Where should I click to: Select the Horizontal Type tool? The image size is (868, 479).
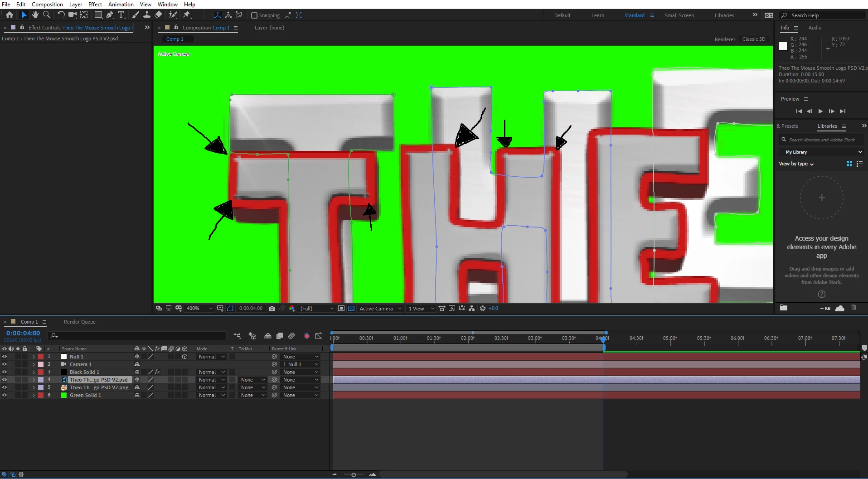point(121,15)
